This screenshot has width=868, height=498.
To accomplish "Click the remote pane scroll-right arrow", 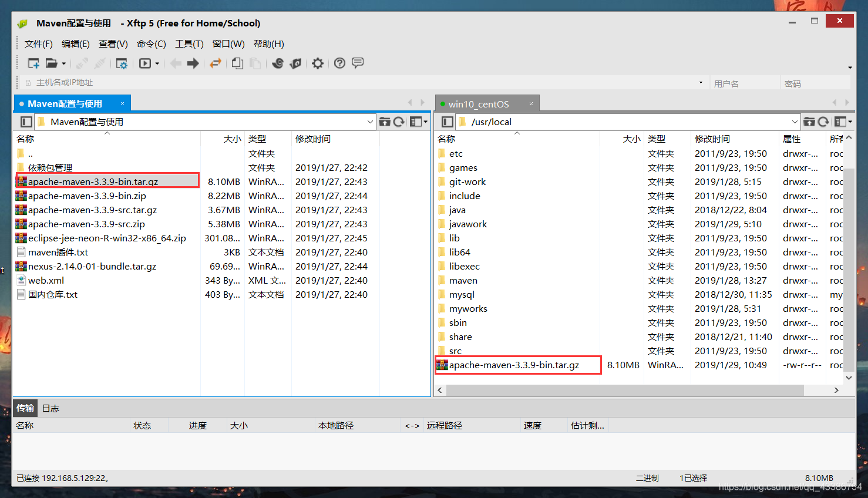I will click(836, 391).
